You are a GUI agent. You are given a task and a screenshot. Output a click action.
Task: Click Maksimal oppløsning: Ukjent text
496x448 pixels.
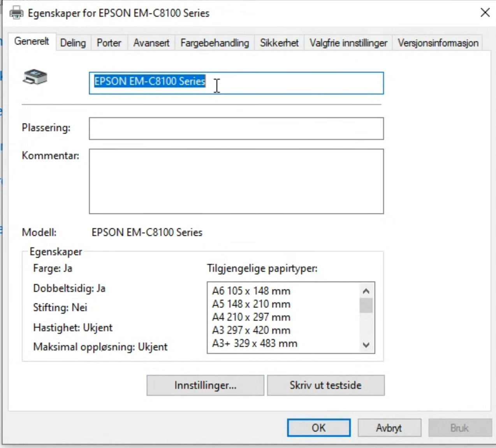100,347
